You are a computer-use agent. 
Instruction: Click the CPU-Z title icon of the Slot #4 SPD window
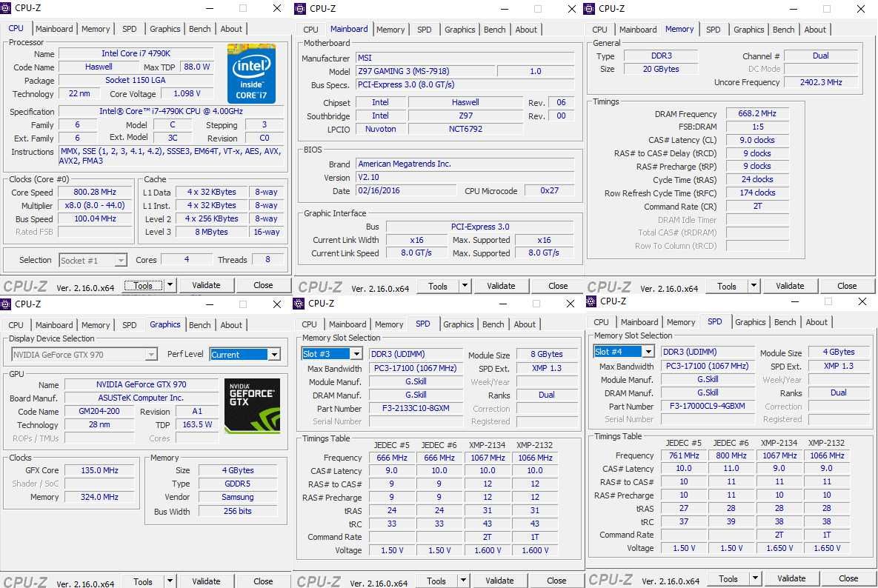591,301
